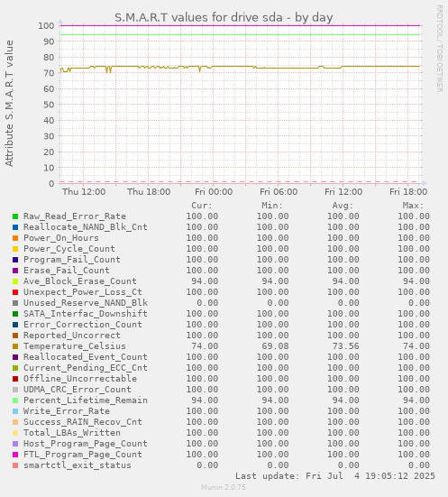The height and width of the screenshot is (497, 448).
Task: Select the Unused_Reserve_NAND_Blk legend label
Action: 86,303
